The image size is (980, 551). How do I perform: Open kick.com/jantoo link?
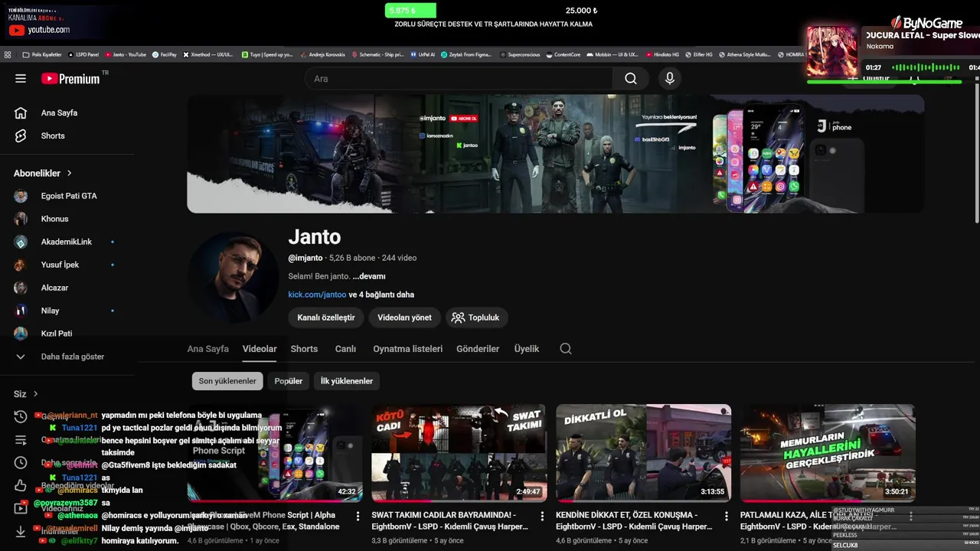point(317,295)
